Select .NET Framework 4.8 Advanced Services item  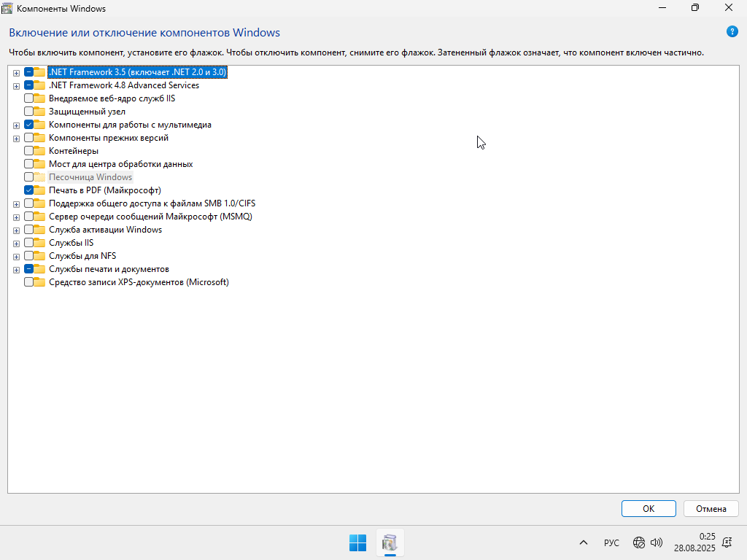123,85
